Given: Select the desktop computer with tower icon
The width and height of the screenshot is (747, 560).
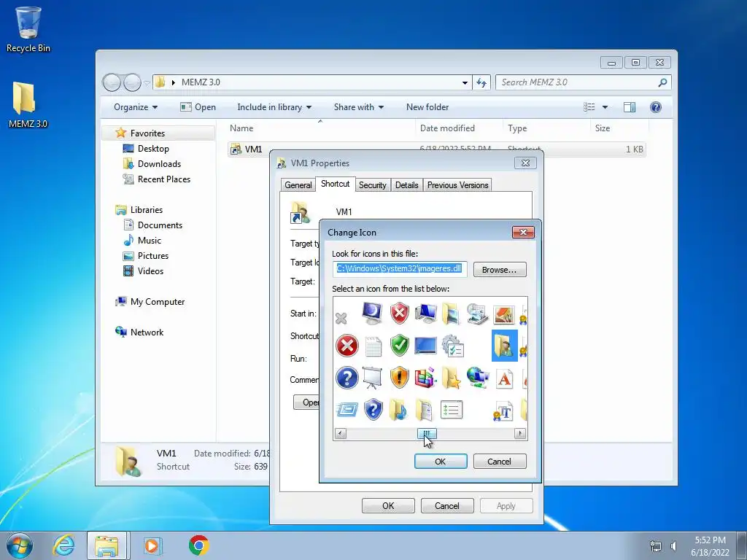Looking at the screenshot, I should point(425,314).
